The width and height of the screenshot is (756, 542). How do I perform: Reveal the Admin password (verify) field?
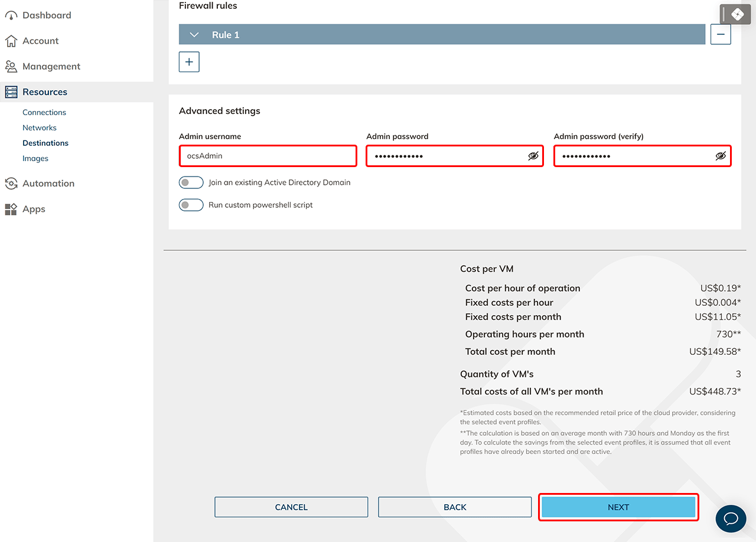720,156
